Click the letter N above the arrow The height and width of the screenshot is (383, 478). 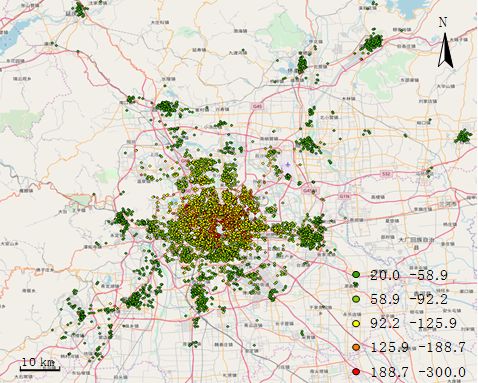pyautogui.click(x=443, y=22)
